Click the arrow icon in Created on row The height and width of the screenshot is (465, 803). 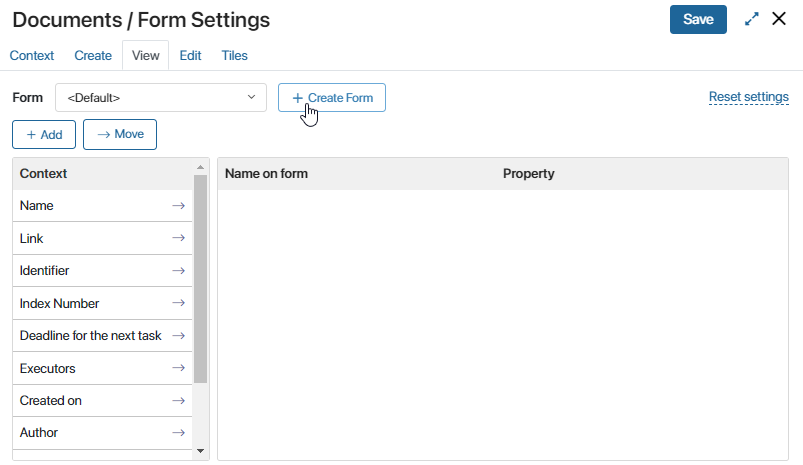pos(178,400)
